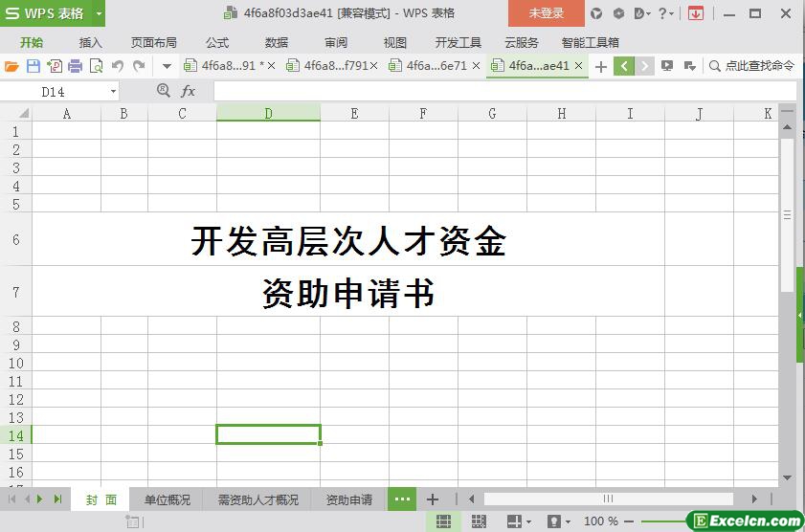
Task: Close the 4f6a...ae41 document tab
Action: [x=578, y=66]
